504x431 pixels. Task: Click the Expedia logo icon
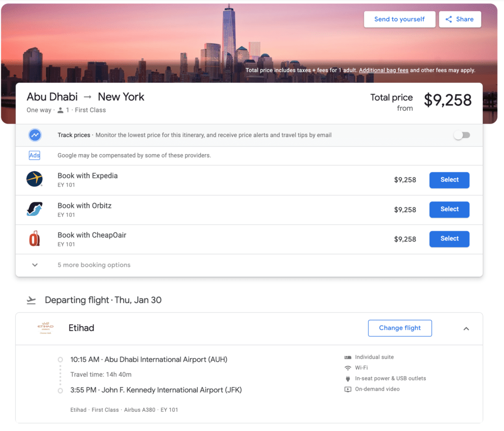34,179
